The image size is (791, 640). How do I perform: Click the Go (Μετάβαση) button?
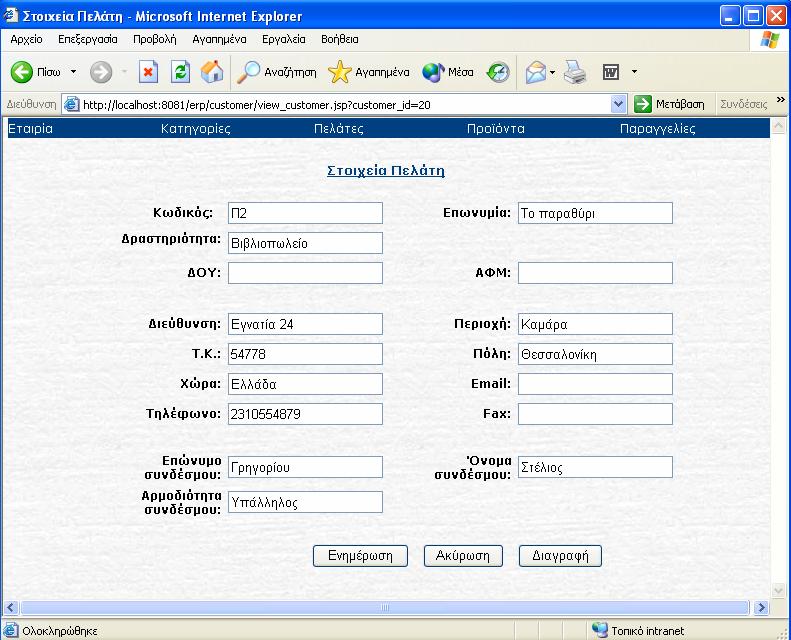click(669, 104)
